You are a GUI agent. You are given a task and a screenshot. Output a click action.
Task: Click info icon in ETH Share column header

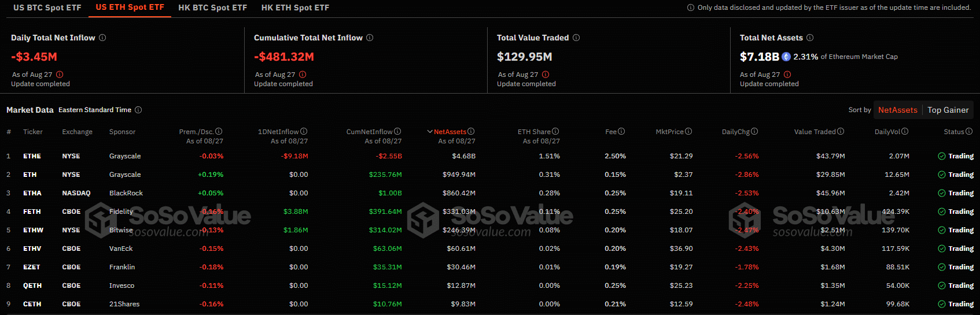[555, 131]
